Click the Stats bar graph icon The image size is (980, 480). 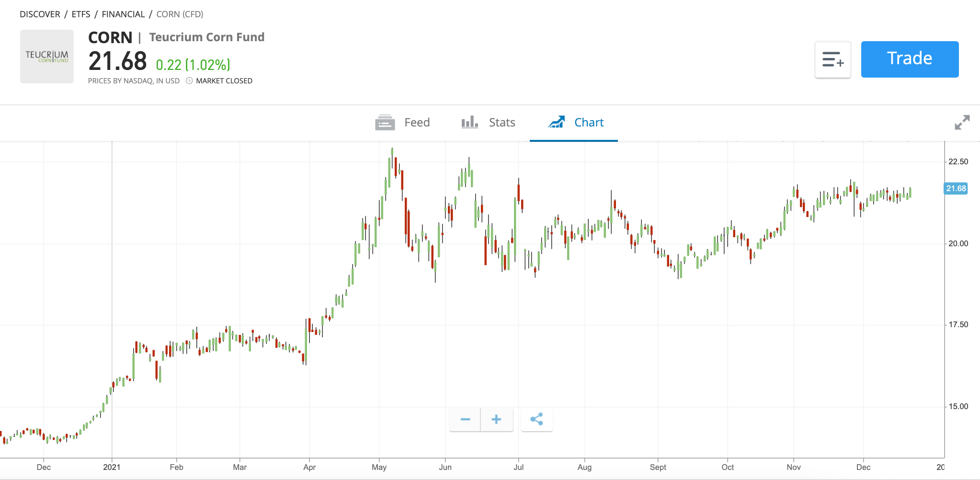[470, 122]
